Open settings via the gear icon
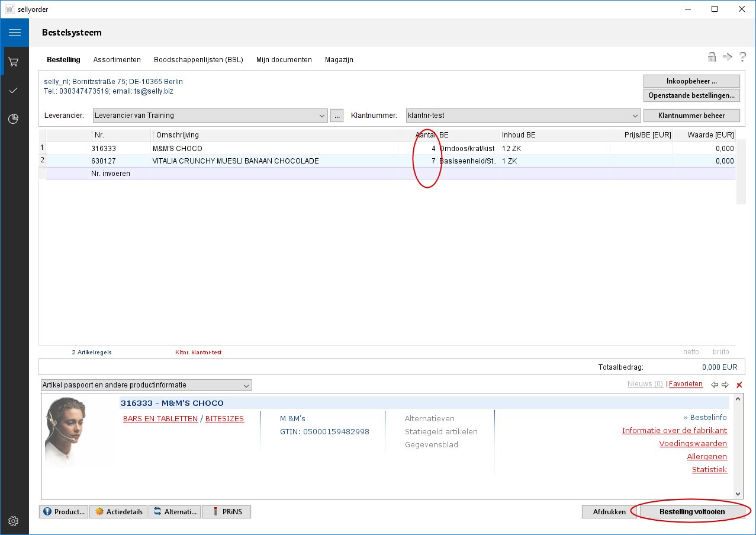 14,521
